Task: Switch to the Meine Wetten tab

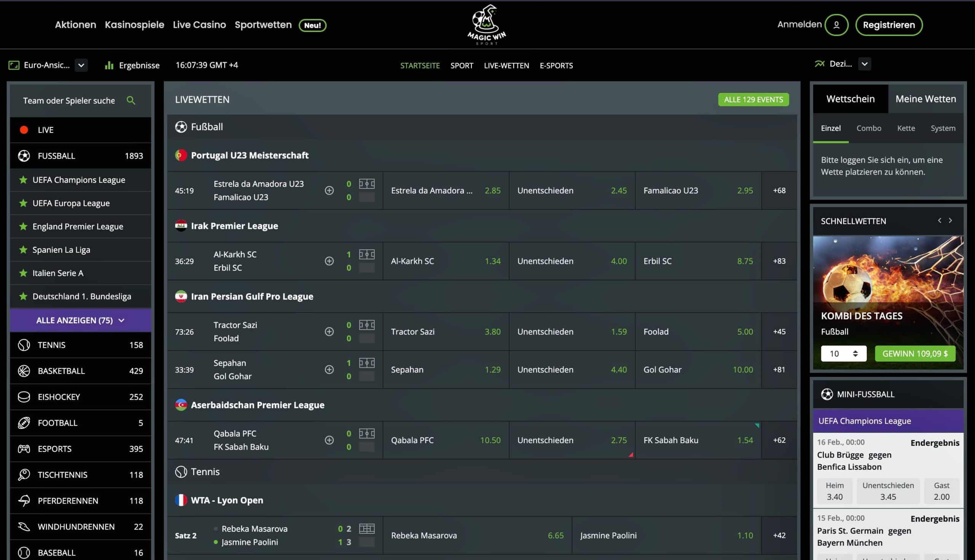Action: [x=926, y=99]
